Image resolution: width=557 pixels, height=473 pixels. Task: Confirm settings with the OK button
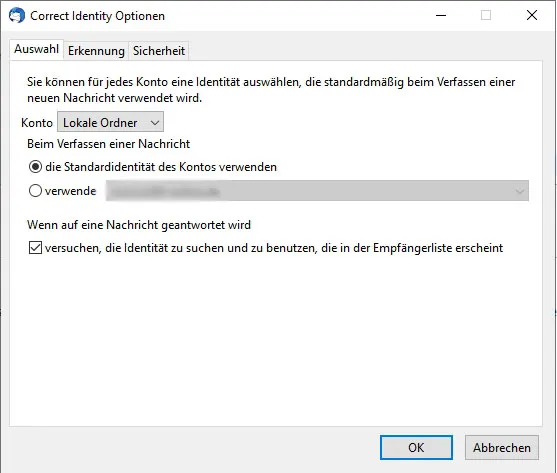tap(416, 447)
